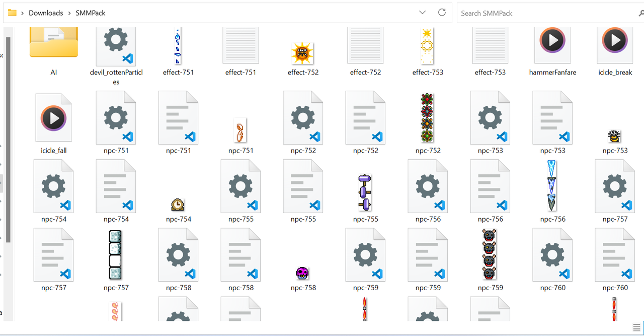644x336 pixels.
Task: Click SMMPack in the address breadcrumb
Action: coord(91,13)
